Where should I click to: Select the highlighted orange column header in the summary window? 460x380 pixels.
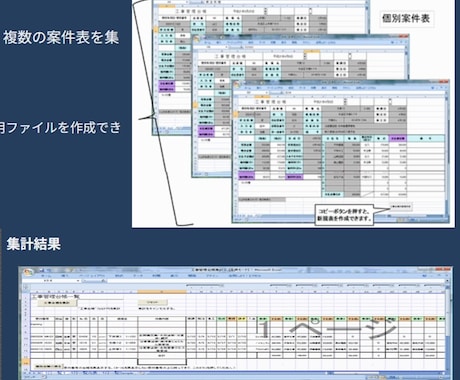click(x=162, y=291)
